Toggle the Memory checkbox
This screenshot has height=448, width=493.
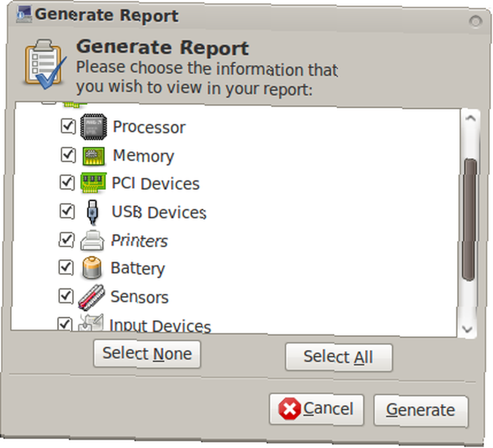[x=68, y=155]
